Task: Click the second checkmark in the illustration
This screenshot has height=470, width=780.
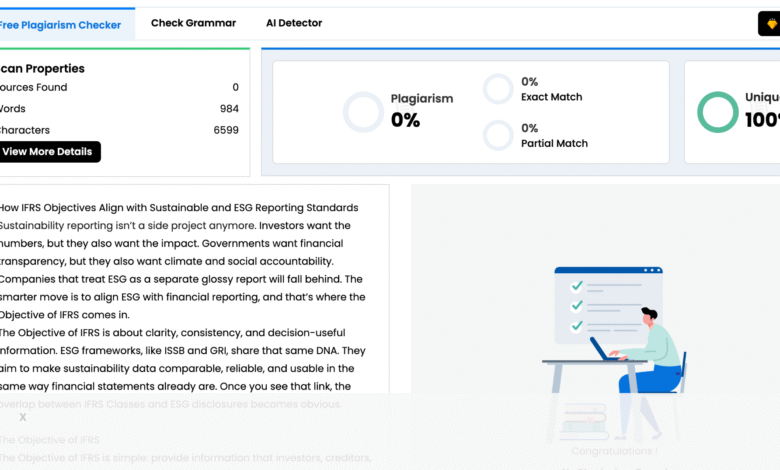Action: (x=577, y=306)
